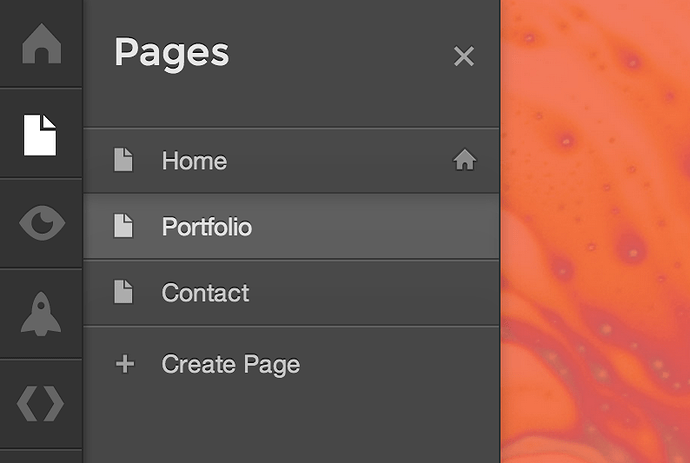Click the plus icon next to Create Page
The image size is (690, 463).
coord(124,364)
